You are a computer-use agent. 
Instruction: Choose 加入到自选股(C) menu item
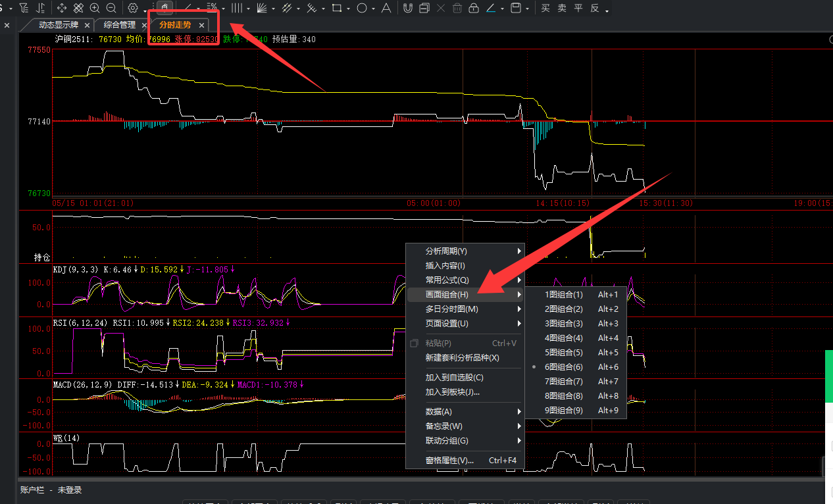pyautogui.click(x=465, y=377)
